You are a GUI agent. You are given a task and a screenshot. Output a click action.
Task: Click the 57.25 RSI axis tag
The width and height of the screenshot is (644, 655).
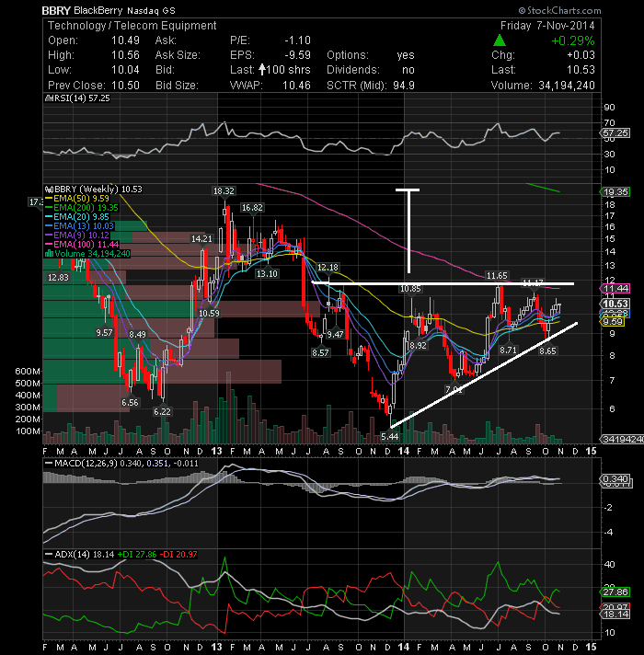tap(615, 132)
